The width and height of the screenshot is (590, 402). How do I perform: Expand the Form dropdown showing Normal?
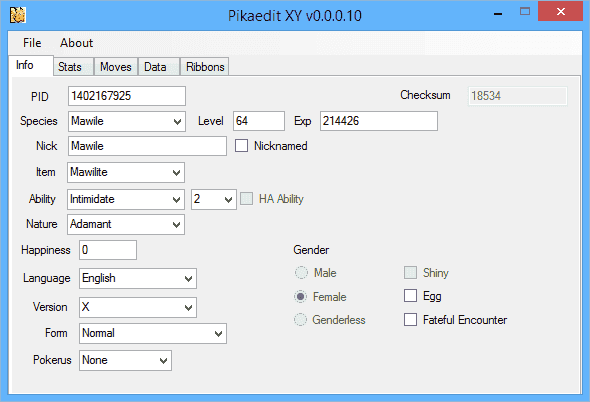153,333
